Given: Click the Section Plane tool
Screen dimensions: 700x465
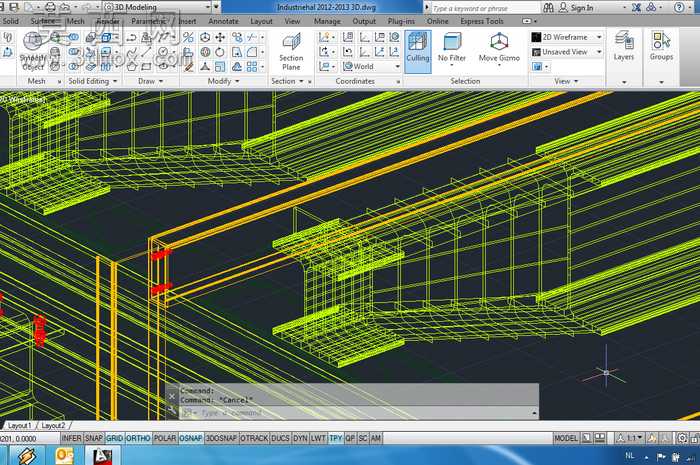Looking at the screenshot, I should pos(291,51).
